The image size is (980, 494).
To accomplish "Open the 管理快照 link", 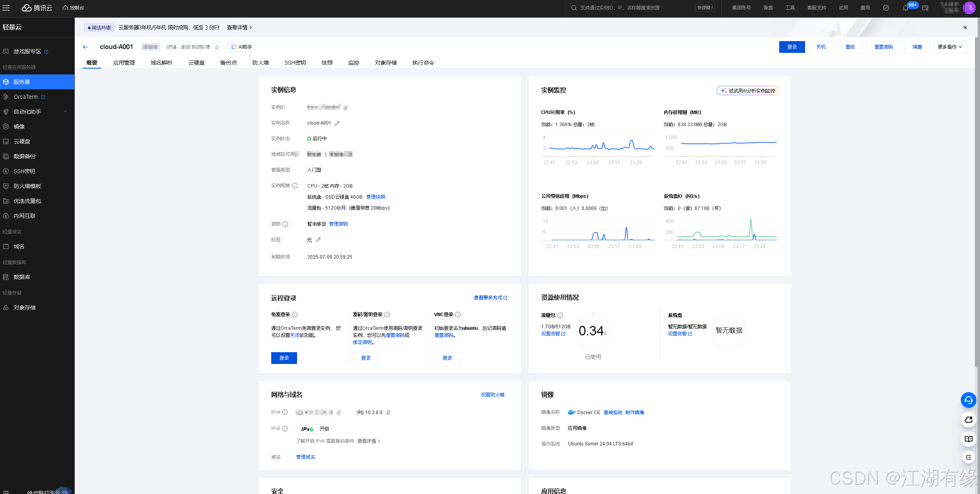I will [x=376, y=197].
